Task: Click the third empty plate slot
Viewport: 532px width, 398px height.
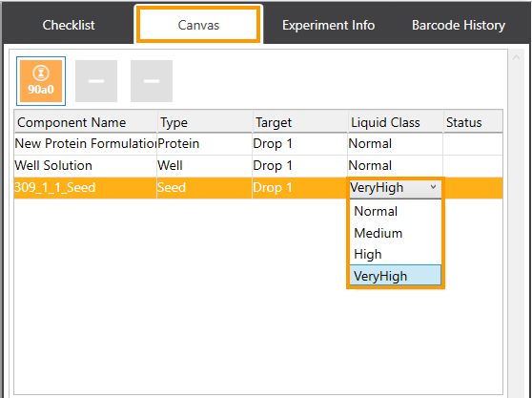Action: 152,81
